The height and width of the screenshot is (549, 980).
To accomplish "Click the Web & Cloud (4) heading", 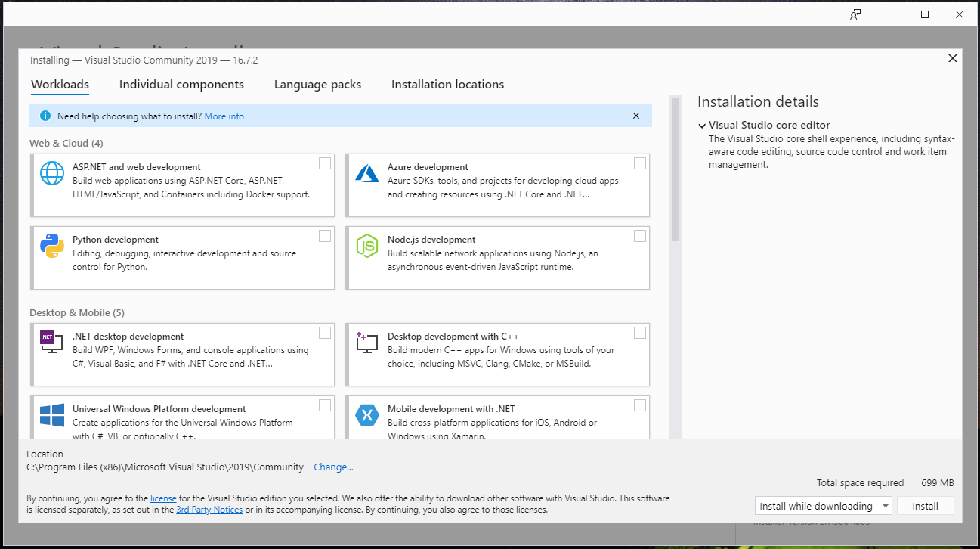I will tap(66, 143).
